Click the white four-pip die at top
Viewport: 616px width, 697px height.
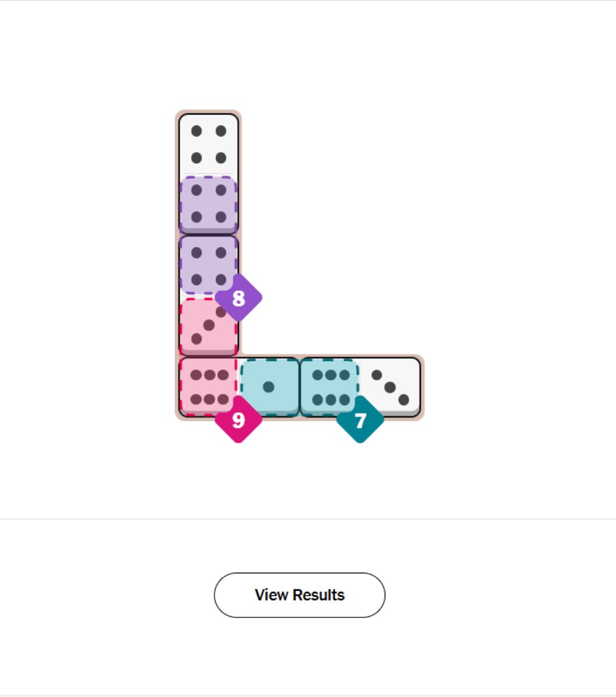coord(209,144)
